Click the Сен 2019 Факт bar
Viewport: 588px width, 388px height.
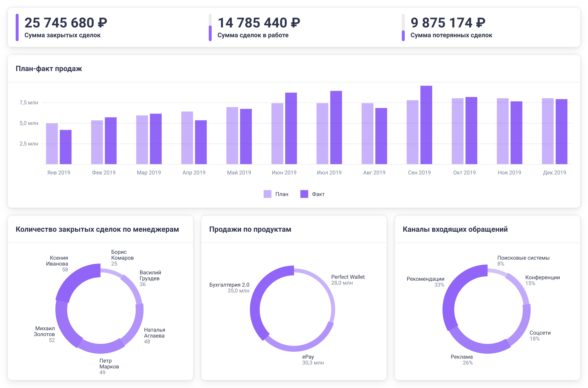[426, 125]
